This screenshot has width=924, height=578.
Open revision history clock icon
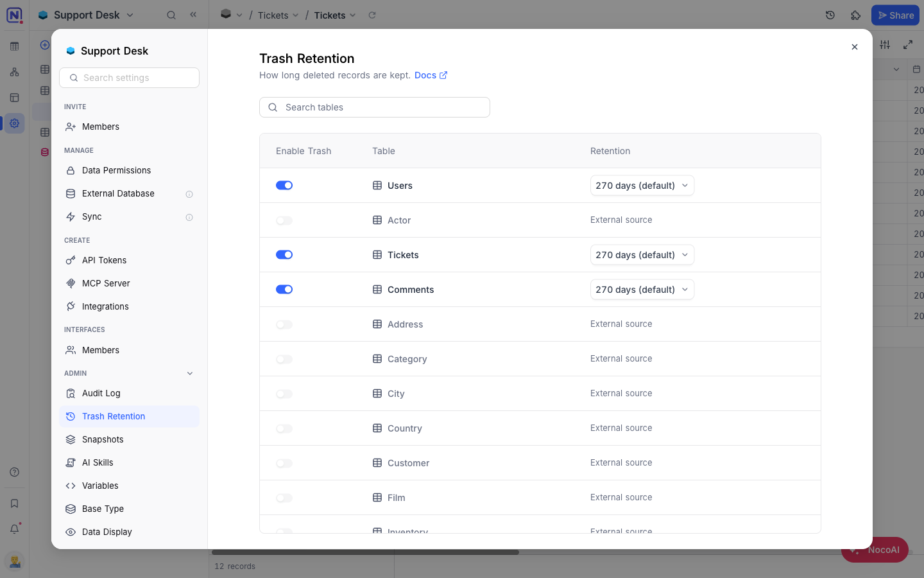830,15
